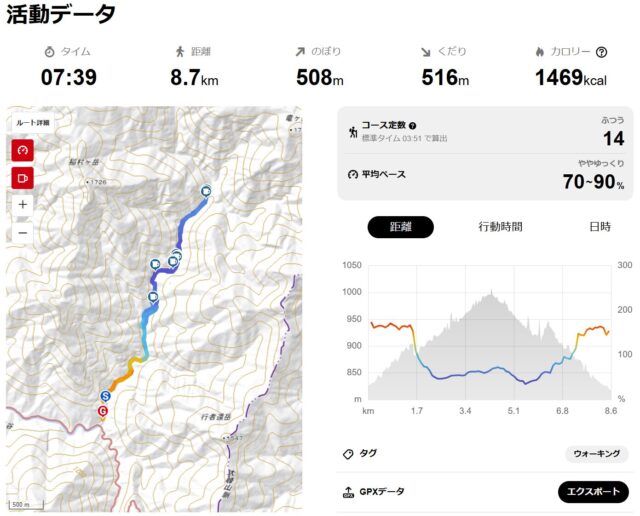Click the rest cup marker lowest on route
Screen dimensions: 640x516
click(153, 297)
